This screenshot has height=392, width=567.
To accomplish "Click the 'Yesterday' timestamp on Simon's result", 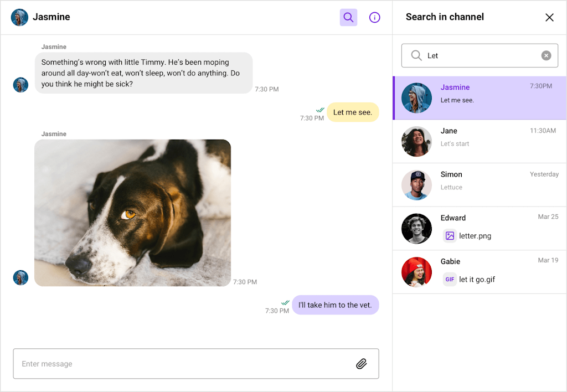I will tap(544, 174).
